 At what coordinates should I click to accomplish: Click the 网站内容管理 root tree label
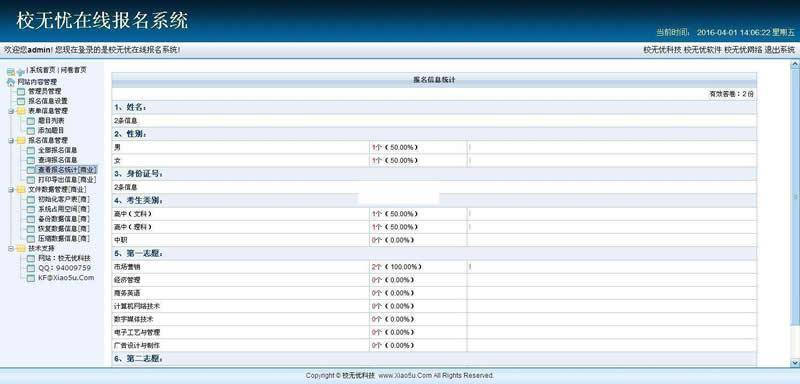tap(37, 82)
